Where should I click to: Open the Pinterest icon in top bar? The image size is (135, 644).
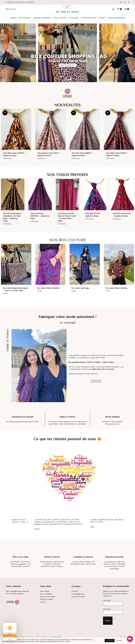point(128,2)
